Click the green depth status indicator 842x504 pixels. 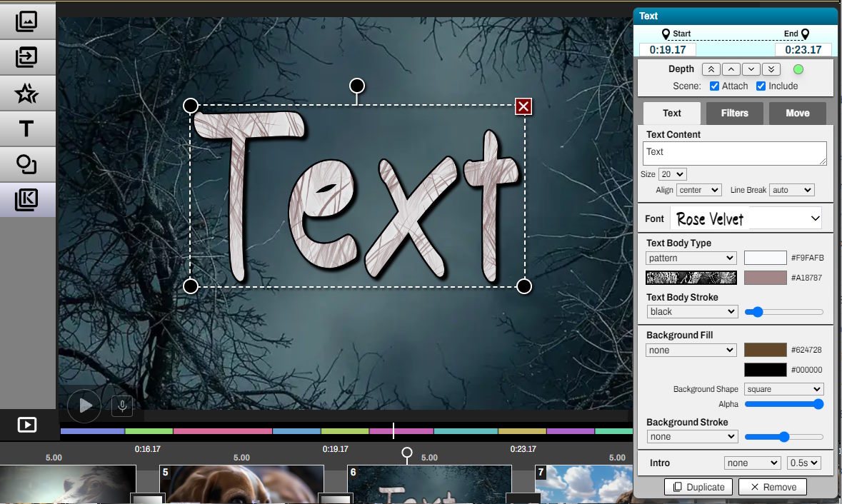pyautogui.click(x=798, y=69)
